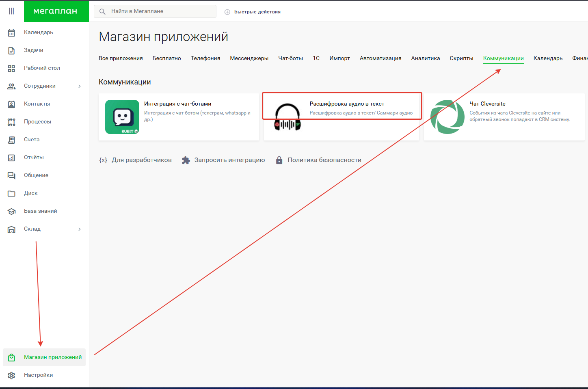Image resolution: width=588 pixels, height=389 pixels.
Task: Click the Reports chart icon
Action: coord(11,158)
